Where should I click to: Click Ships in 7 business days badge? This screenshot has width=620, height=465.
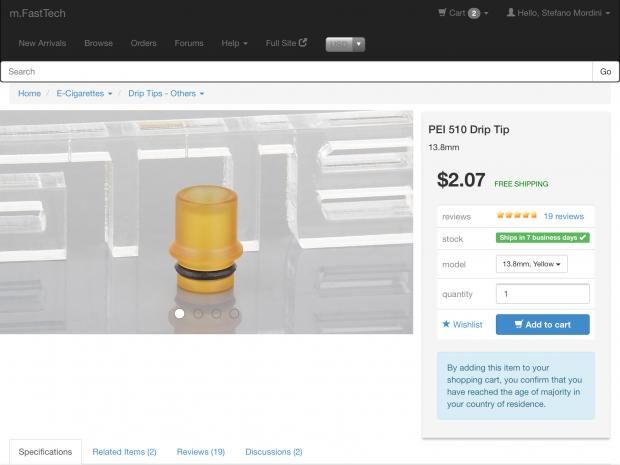point(543,238)
